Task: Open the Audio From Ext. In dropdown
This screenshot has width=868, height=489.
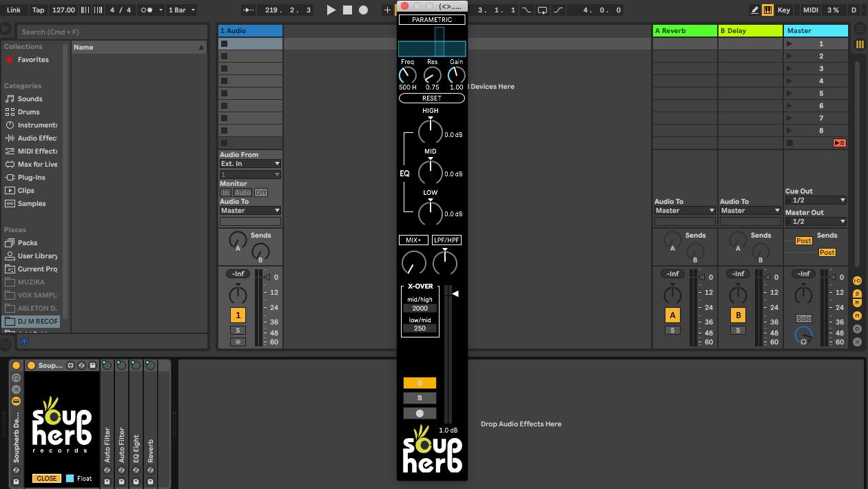Action: tap(250, 164)
